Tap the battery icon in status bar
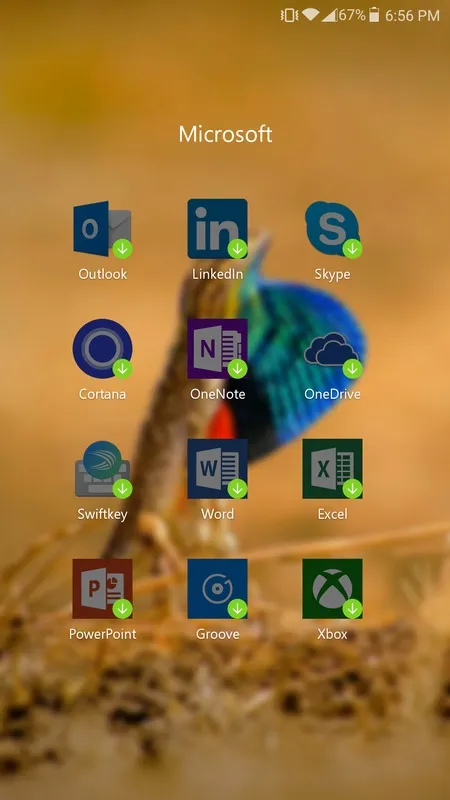 click(x=374, y=15)
